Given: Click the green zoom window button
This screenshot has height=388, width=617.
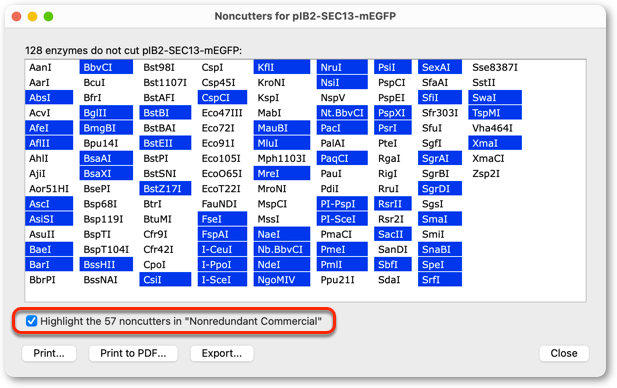Looking at the screenshot, I should point(48,17).
